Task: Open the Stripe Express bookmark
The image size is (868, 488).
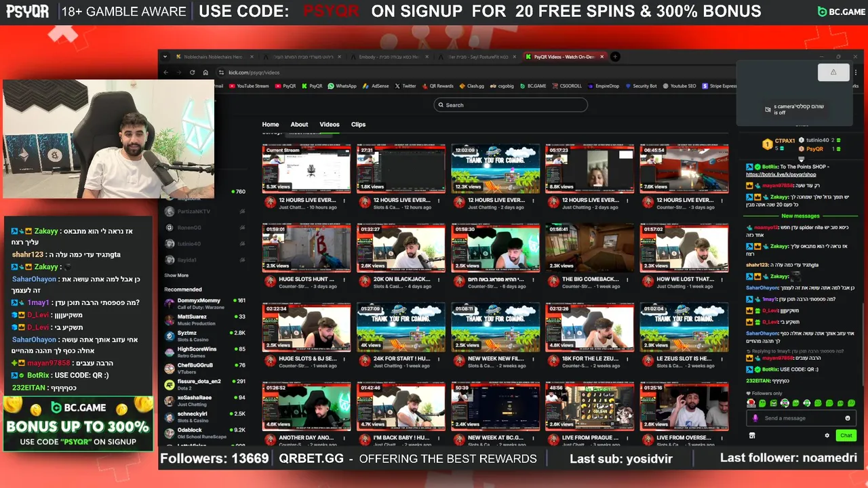Action: pyautogui.click(x=719, y=86)
